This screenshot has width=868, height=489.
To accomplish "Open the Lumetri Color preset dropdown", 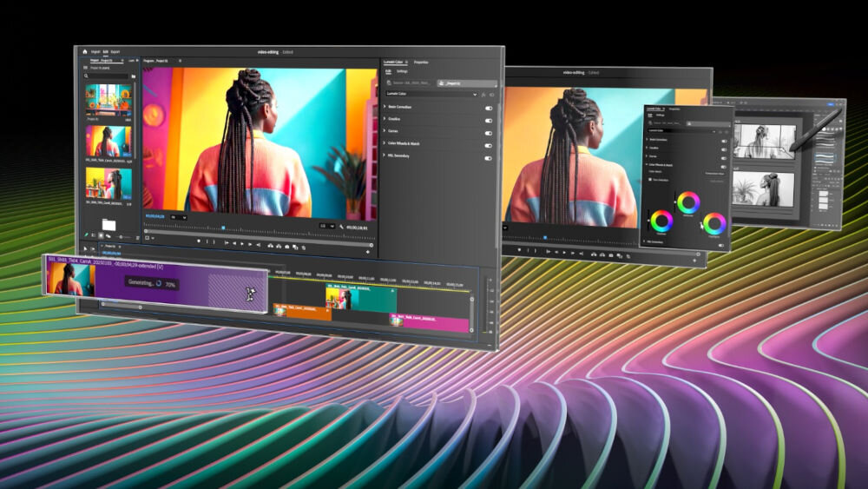I will 474,94.
